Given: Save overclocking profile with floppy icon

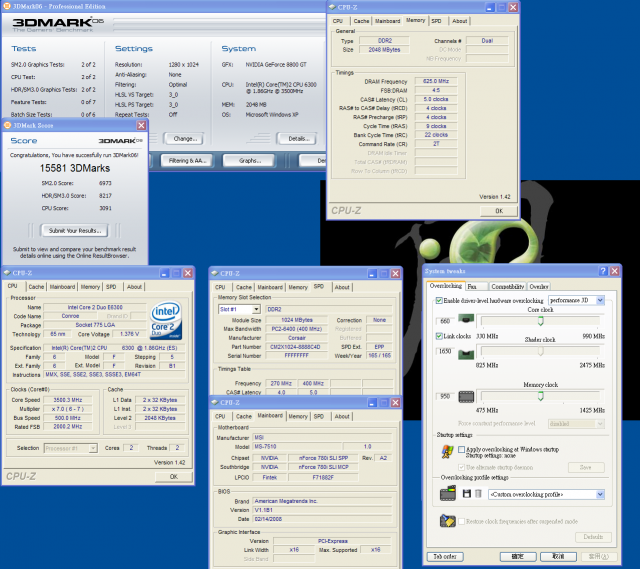Looking at the screenshot, I should (x=467, y=494).
